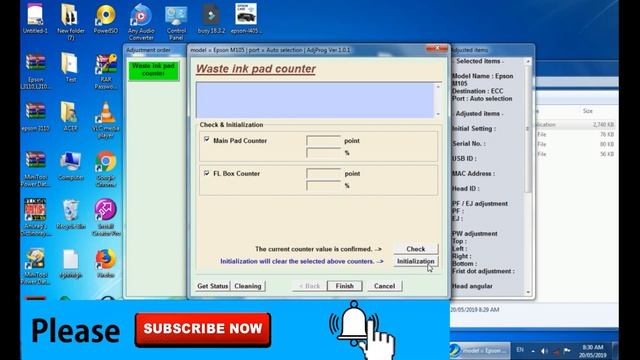Viewport: 640px width, 360px height.
Task: Launch PowerISO from the desktop
Action: 106,18
